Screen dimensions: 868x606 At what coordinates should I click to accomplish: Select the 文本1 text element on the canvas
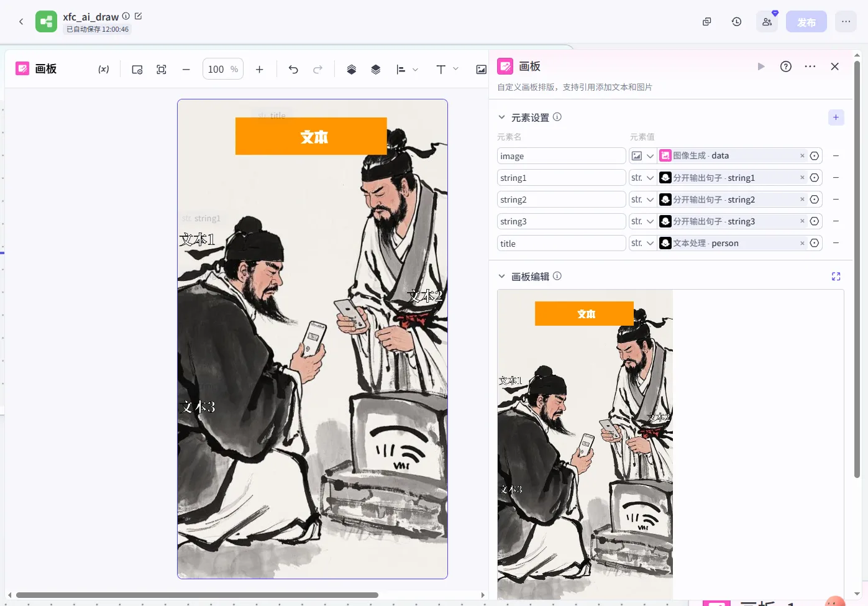tap(197, 240)
